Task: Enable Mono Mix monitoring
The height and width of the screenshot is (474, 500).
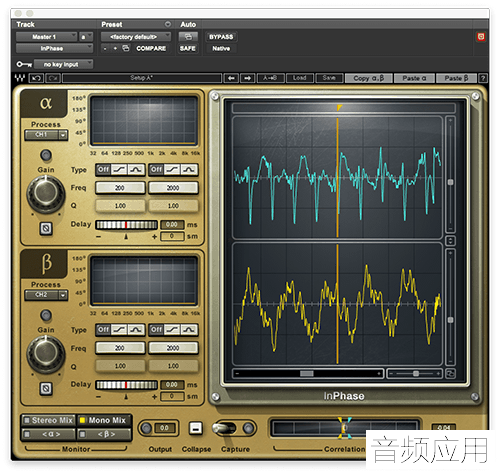Action: 104,420
